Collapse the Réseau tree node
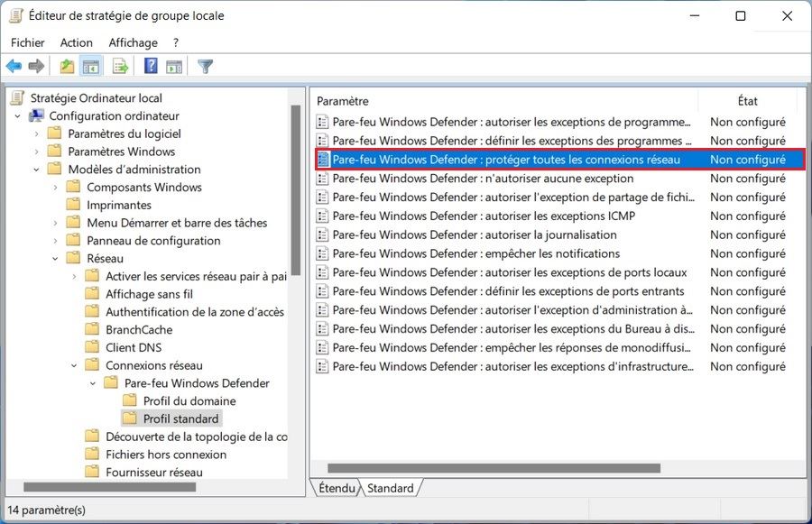This screenshot has height=524, width=812. click(x=56, y=258)
